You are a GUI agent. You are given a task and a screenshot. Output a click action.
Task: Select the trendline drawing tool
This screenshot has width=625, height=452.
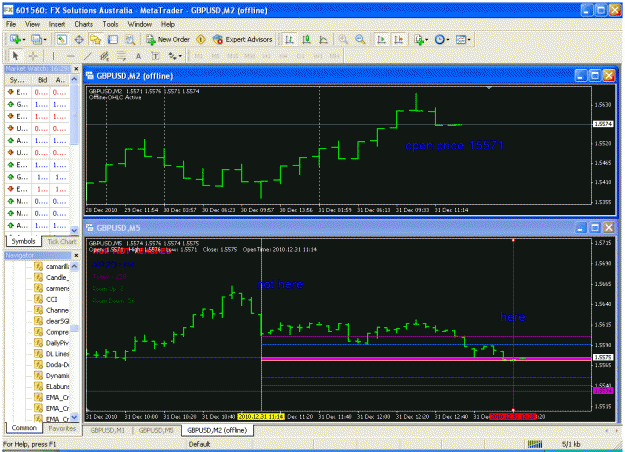click(x=88, y=56)
